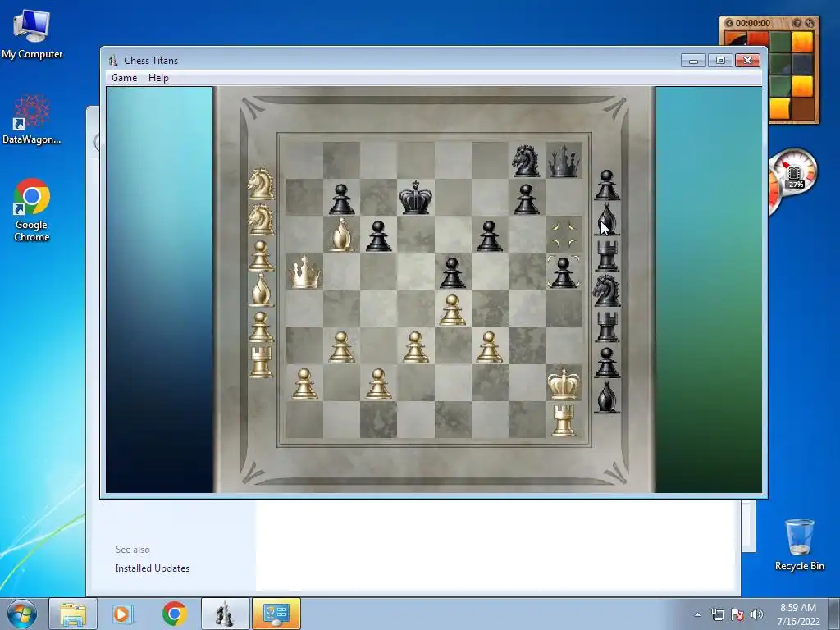
Task: Open the Action Center flag icon
Action: click(x=737, y=614)
